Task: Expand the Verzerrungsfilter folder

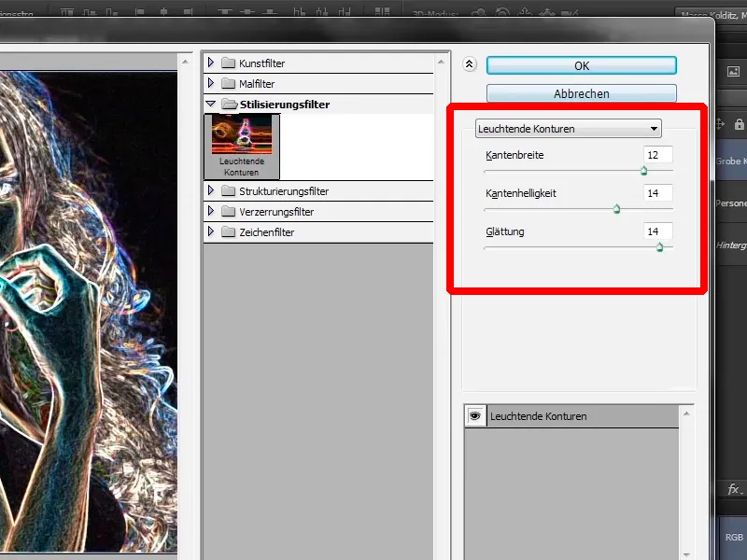Action: (211, 211)
